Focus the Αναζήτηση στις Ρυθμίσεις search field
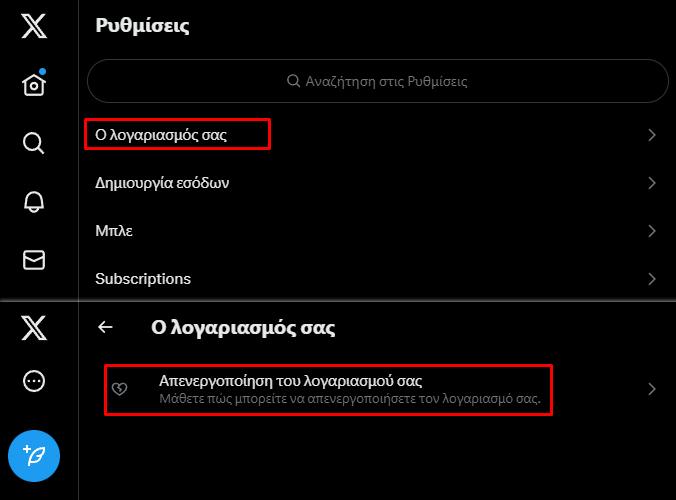This screenshot has height=500, width=676. 378,81
